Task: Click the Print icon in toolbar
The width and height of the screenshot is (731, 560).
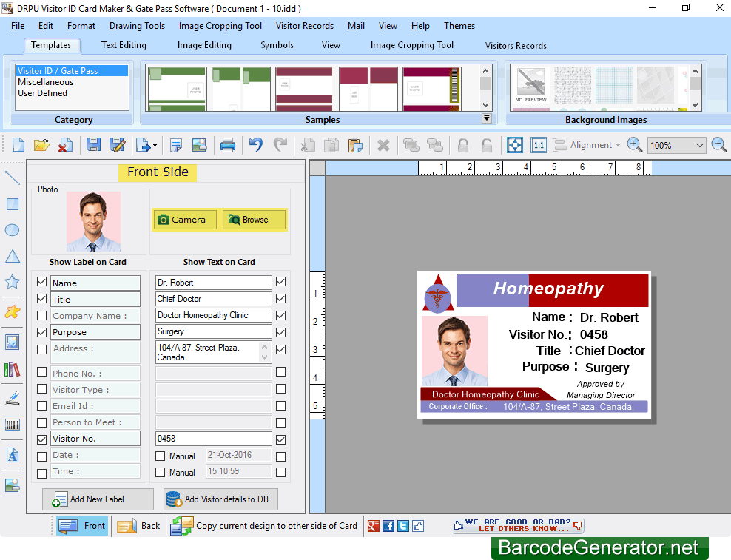Action: pos(227,145)
